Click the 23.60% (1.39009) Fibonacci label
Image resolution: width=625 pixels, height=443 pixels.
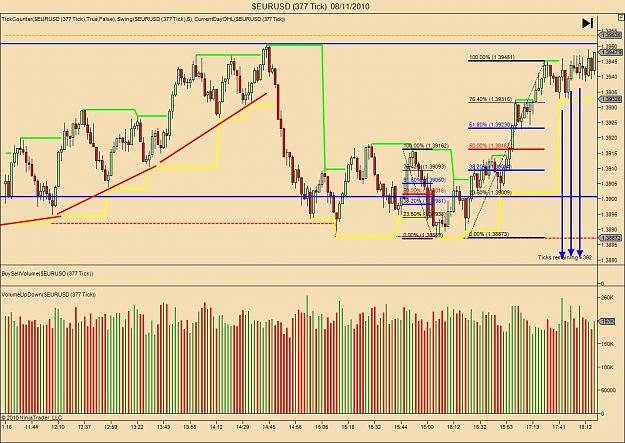click(x=490, y=192)
